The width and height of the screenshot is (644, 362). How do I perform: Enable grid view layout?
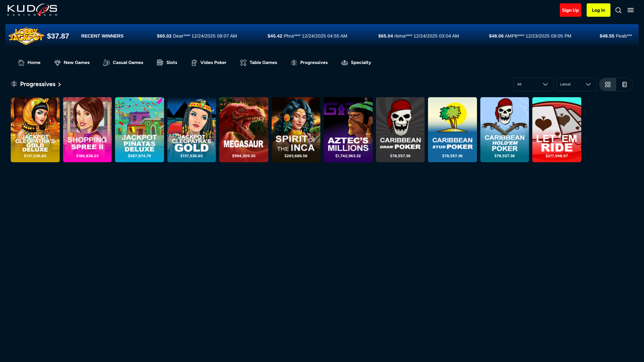pos(608,84)
